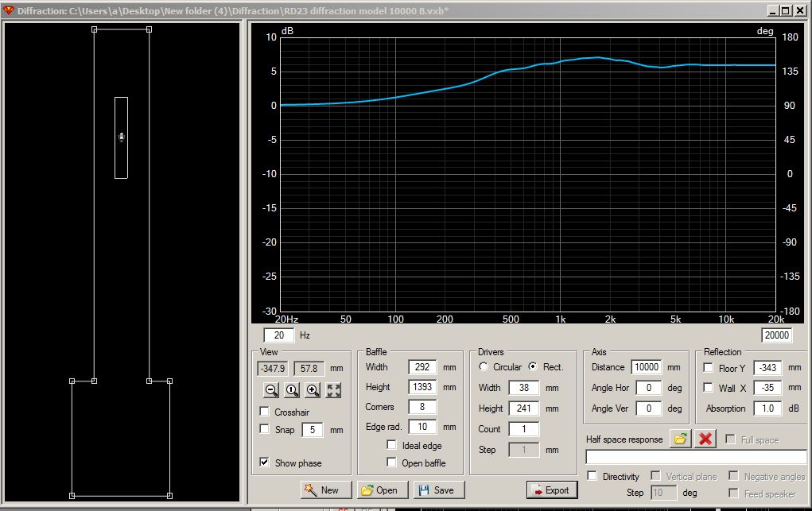Click the zoom out magnifier icon

point(272,389)
